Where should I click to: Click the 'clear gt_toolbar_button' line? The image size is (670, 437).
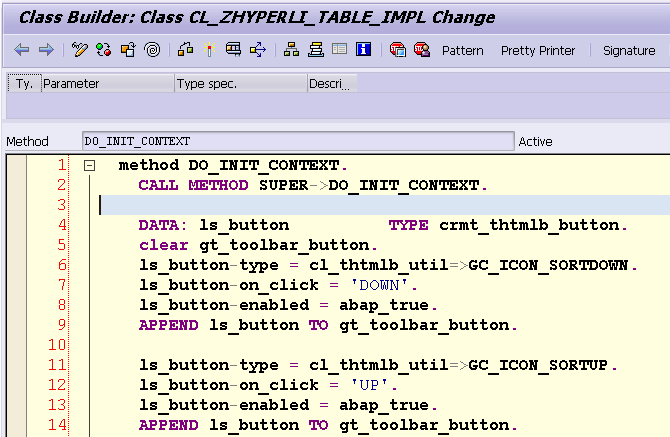tap(258, 245)
